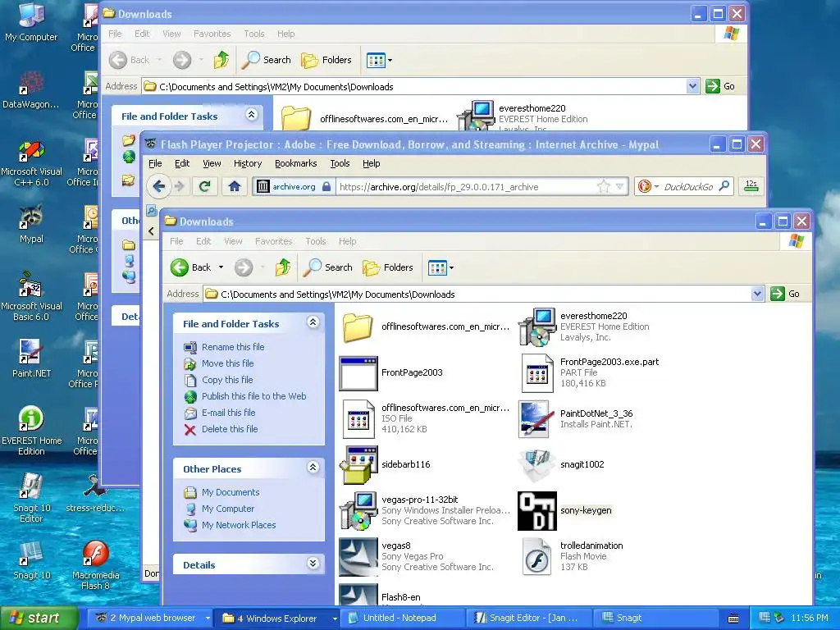Open Bookmarks menu in Mypal
840x630 pixels.
[x=295, y=163]
